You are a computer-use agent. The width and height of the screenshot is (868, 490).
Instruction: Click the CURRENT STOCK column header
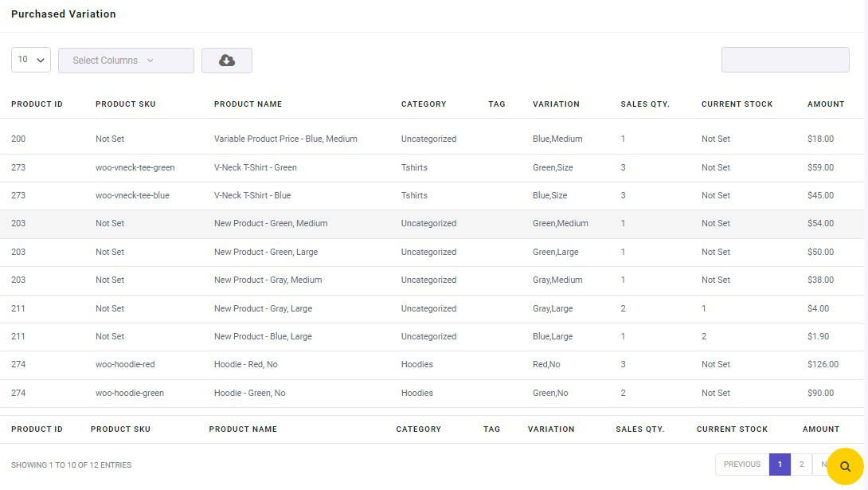(737, 104)
